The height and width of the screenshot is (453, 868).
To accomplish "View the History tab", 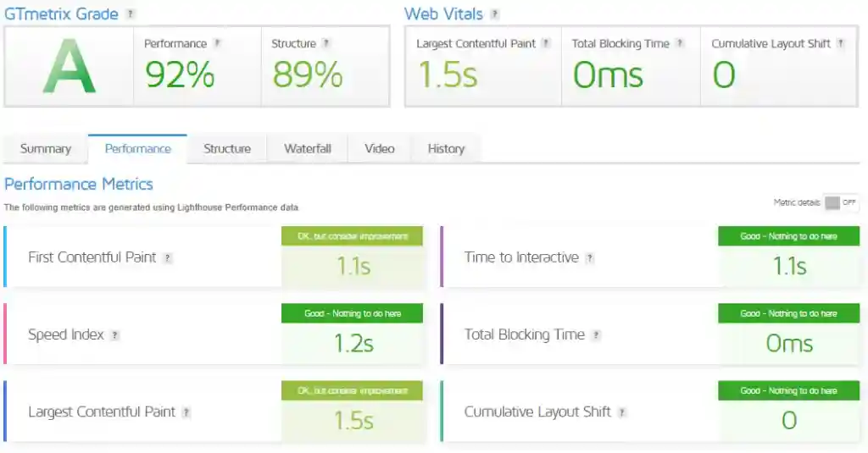I will coord(446,148).
